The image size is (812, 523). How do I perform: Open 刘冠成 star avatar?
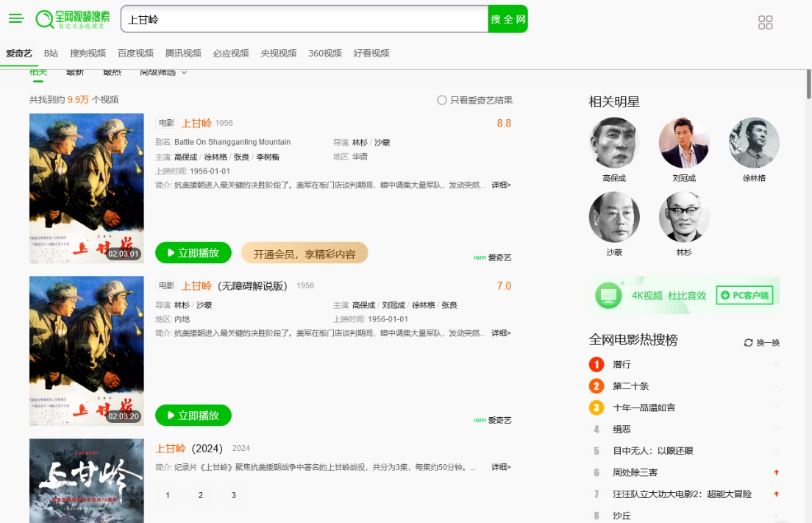tap(684, 143)
